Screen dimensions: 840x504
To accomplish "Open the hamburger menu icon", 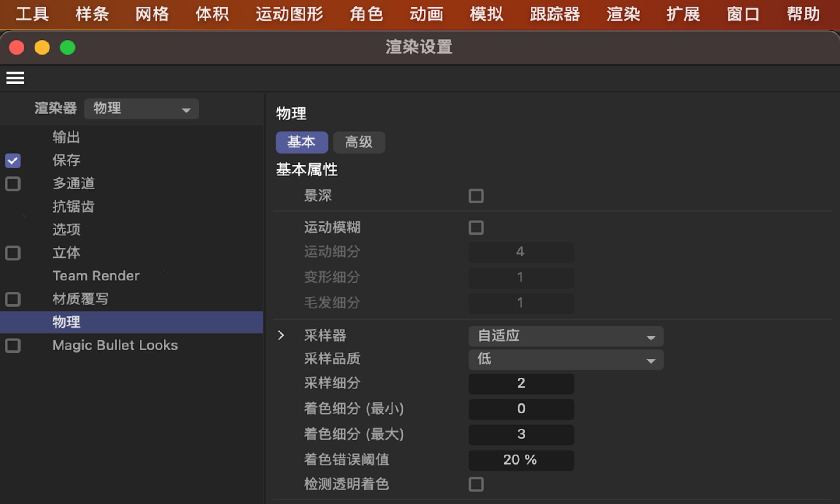I will tap(15, 77).
